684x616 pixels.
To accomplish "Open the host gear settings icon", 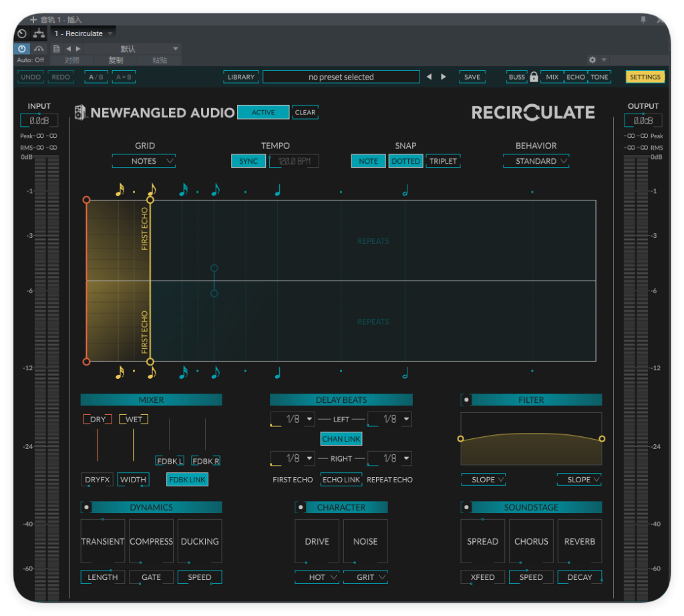I will pyautogui.click(x=592, y=59).
